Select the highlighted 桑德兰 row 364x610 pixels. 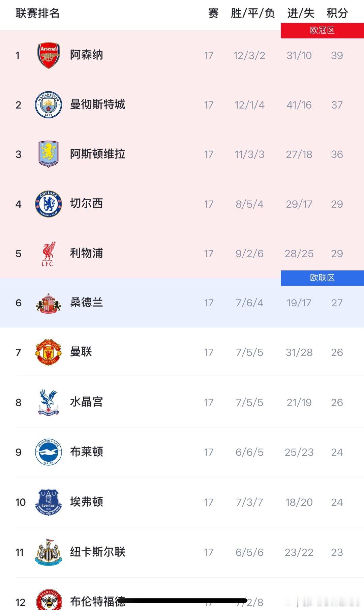click(x=182, y=303)
